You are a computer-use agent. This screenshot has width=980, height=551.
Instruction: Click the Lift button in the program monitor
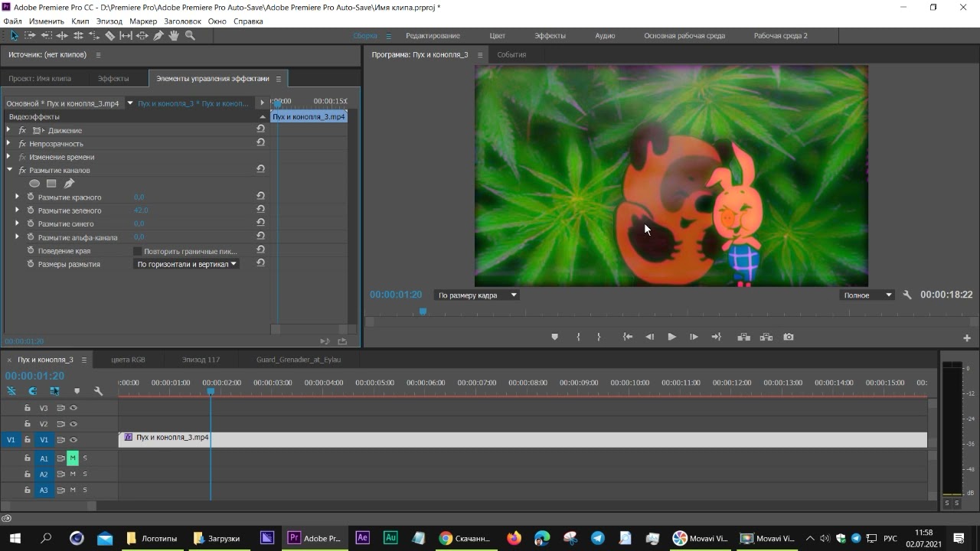click(743, 337)
